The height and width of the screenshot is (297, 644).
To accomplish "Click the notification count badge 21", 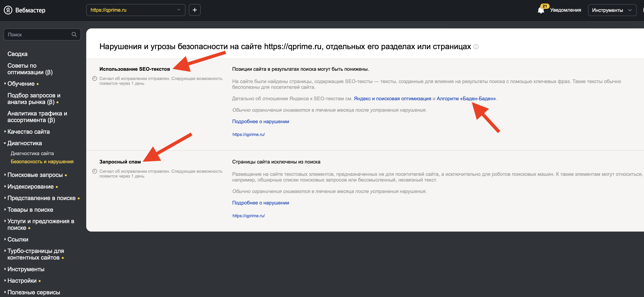I will click(545, 6).
